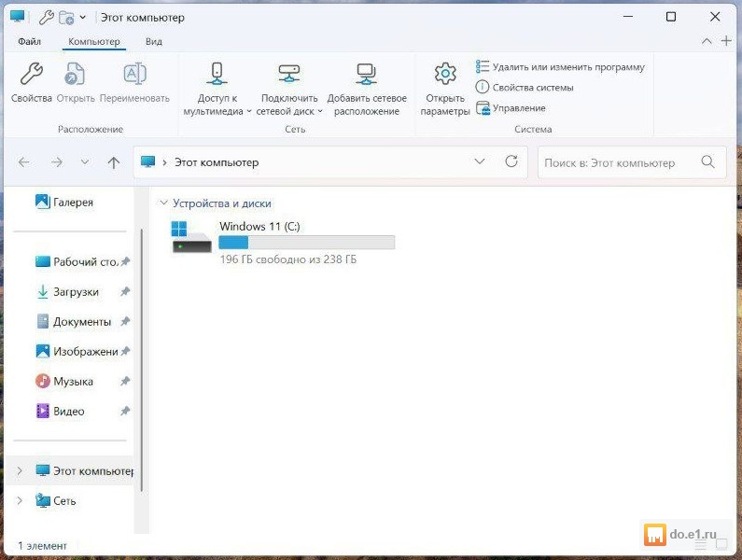Click the 1 элемент status text
This screenshot has height=560, width=742.
click(43, 546)
